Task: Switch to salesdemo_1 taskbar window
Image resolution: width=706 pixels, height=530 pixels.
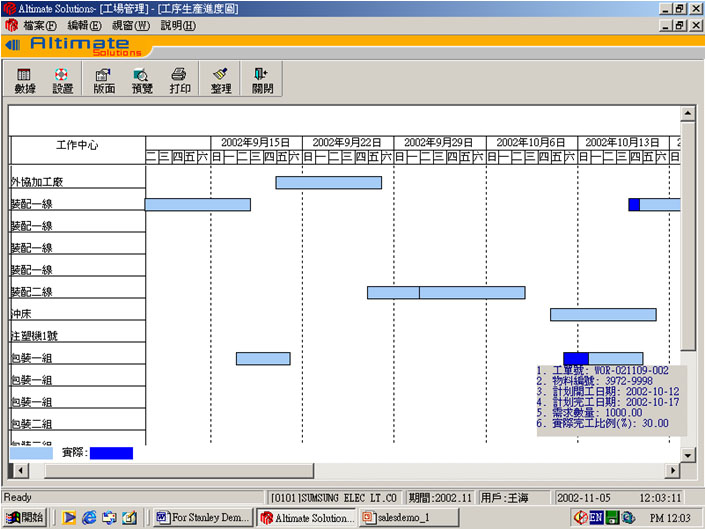Action: click(x=398, y=517)
